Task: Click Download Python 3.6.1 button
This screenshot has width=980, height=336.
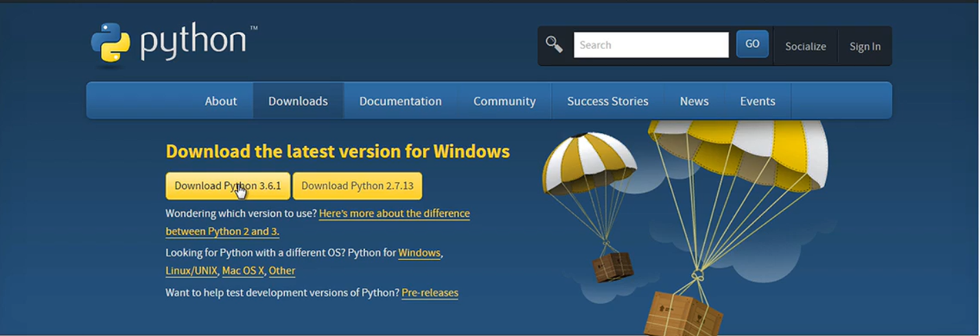Action: click(x=228, y=186)
